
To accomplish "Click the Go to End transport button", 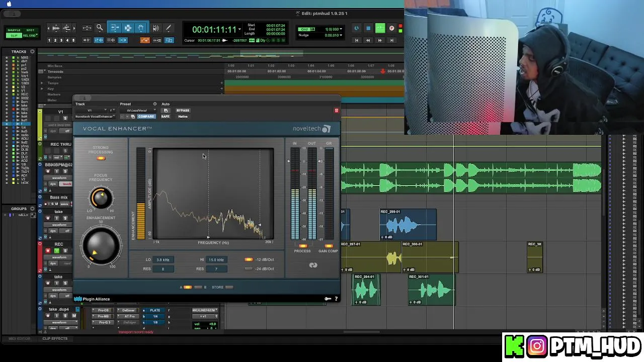I will tap(391, 40).
